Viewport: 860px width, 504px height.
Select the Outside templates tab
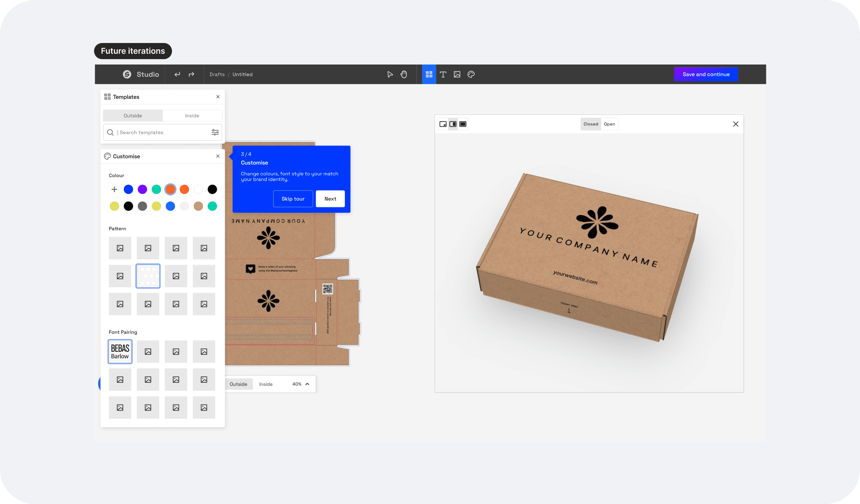[x=133, y=116]
